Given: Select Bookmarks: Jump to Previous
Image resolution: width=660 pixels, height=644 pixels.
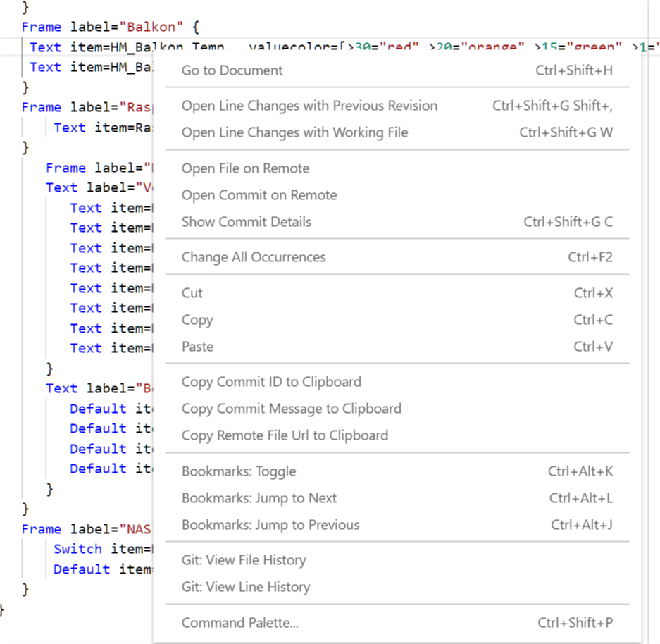Looking at the screenshot, I should click(270, 525).
